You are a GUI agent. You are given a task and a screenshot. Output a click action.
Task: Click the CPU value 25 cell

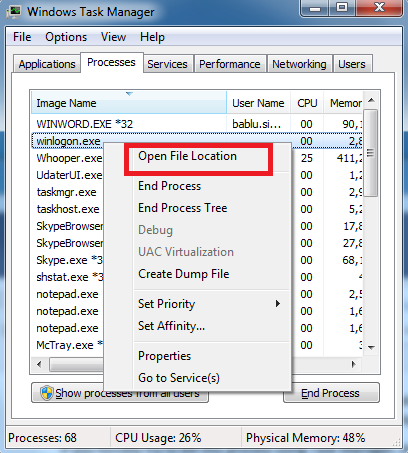click(x=307, y=158)
